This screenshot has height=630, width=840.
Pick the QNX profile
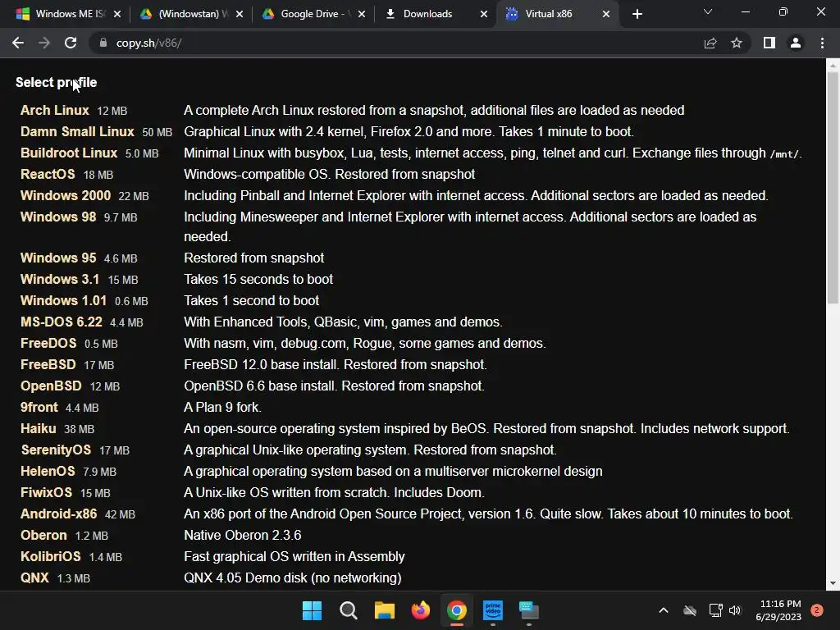tap(34, 578)
